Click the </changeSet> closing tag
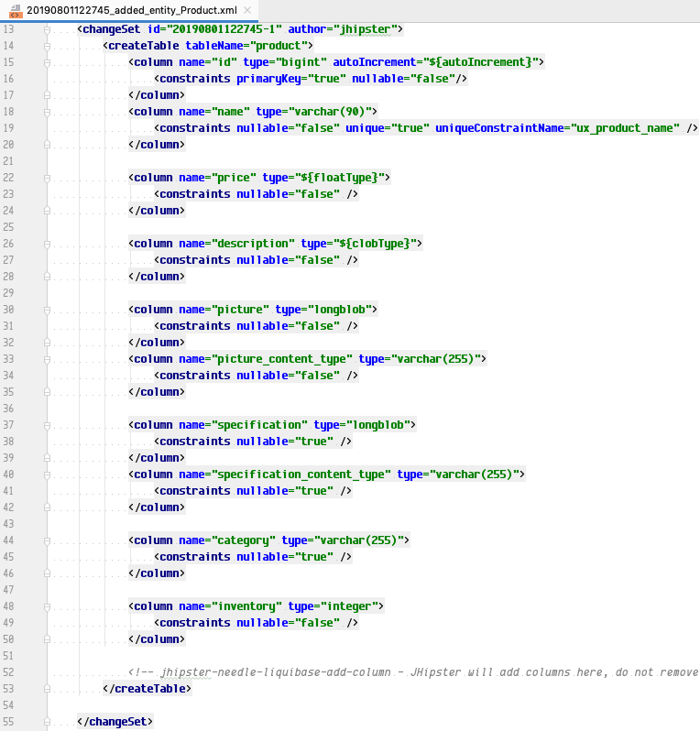Viewport: 700px width, 731px height. (115, 722)
